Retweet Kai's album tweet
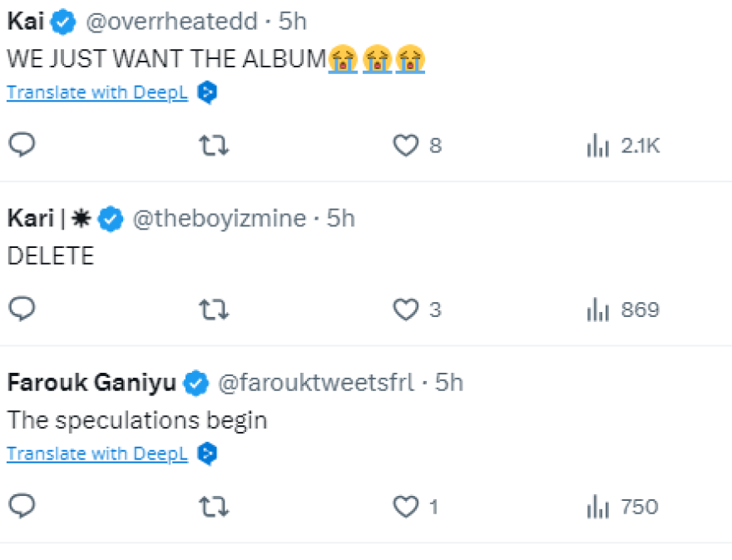Screen dimensions: 732x560 [x=215, y=146]
